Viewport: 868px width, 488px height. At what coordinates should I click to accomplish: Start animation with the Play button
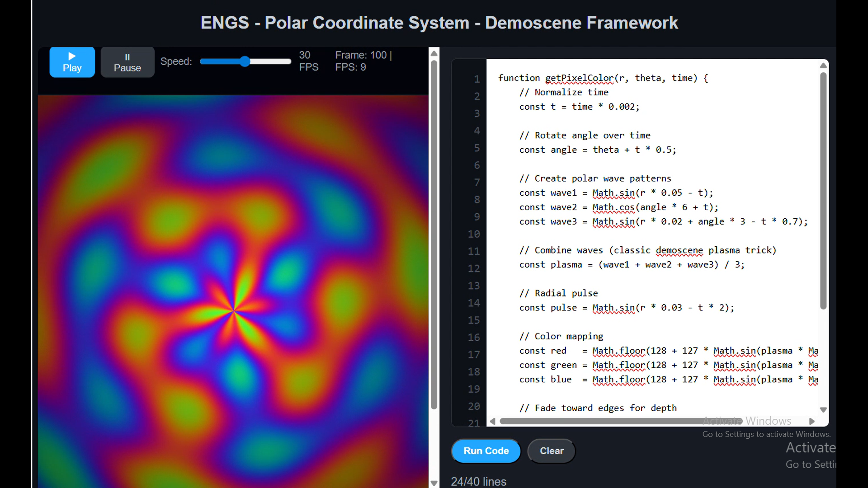(72, 62)
